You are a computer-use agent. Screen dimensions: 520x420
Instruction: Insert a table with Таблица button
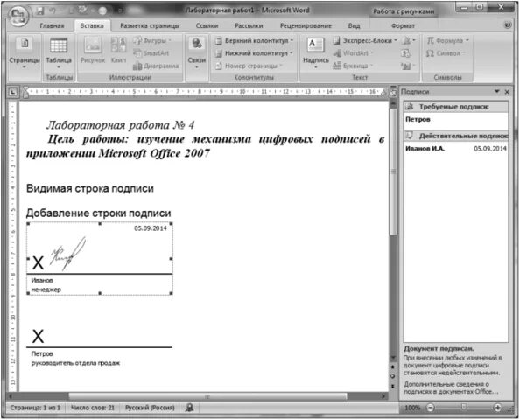[x=59, y=52]
